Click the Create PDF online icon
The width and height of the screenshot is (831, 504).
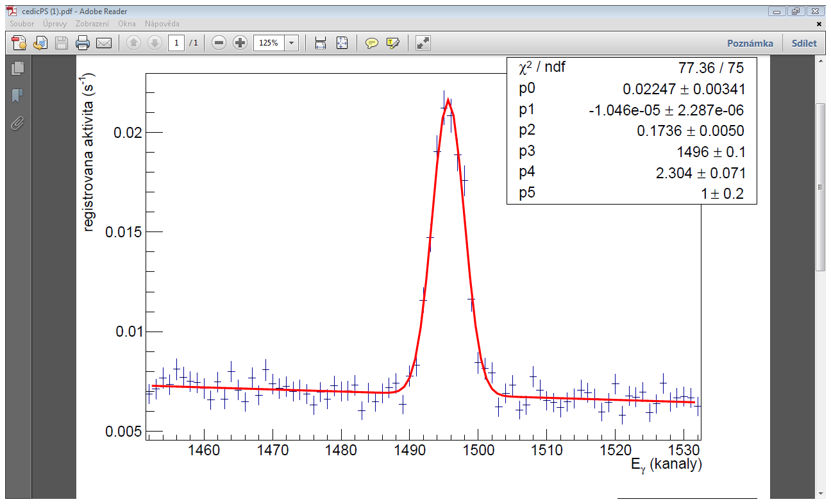click(19, 43)
